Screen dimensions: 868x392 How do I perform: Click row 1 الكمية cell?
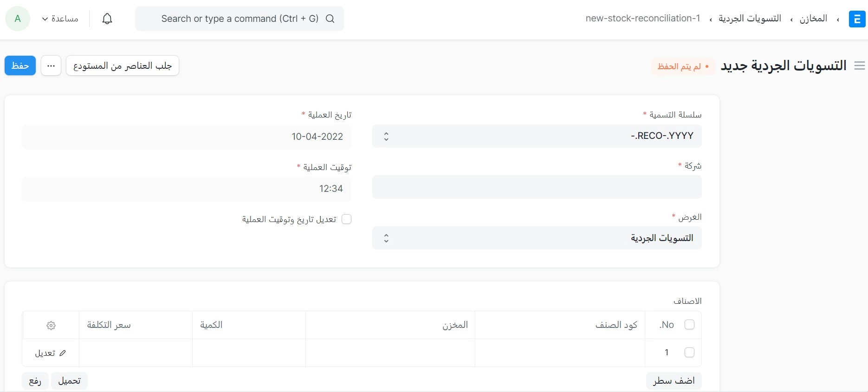click(x=249, y=353)
